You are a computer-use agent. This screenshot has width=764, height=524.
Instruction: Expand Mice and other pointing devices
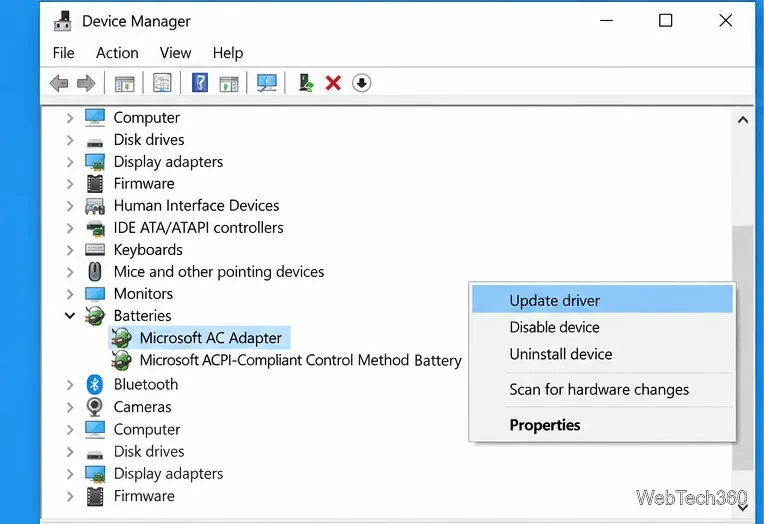tap(70, 272)
